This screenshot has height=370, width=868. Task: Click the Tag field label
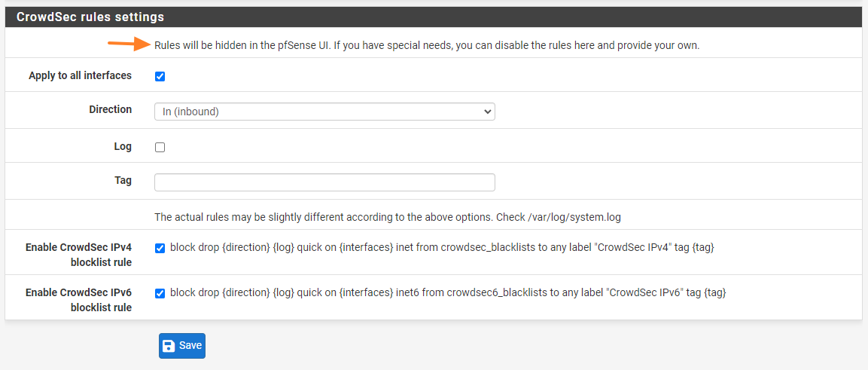123,180
